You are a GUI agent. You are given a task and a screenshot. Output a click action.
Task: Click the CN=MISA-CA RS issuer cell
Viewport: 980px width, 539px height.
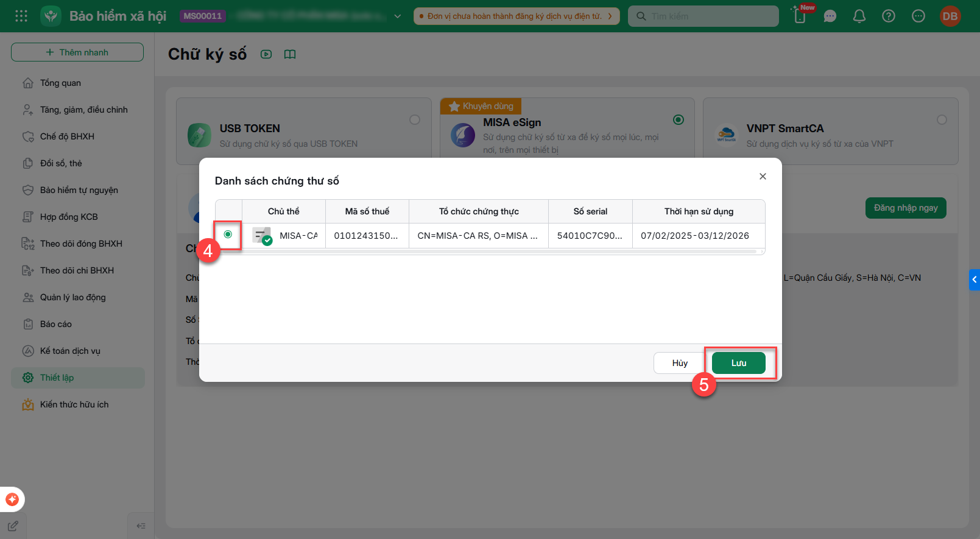pyautogui.click(x=478, y=236)
